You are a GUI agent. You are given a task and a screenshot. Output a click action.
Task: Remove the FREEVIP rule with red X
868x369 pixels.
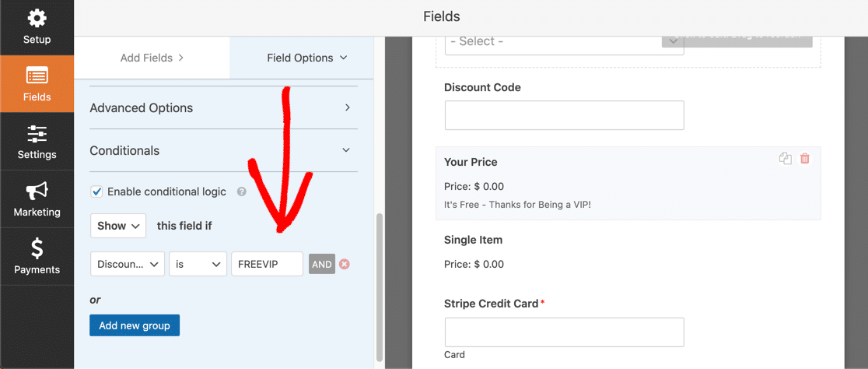(345, 264)
